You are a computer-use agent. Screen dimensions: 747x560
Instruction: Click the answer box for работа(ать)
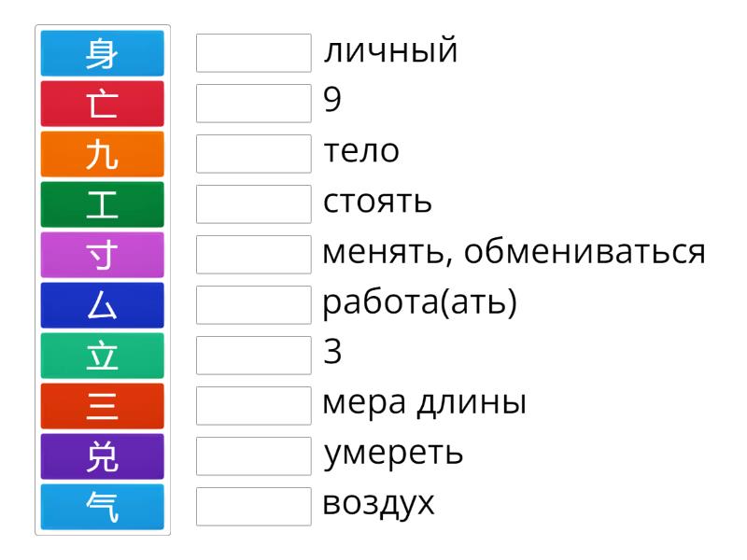[x=254, y=305]
